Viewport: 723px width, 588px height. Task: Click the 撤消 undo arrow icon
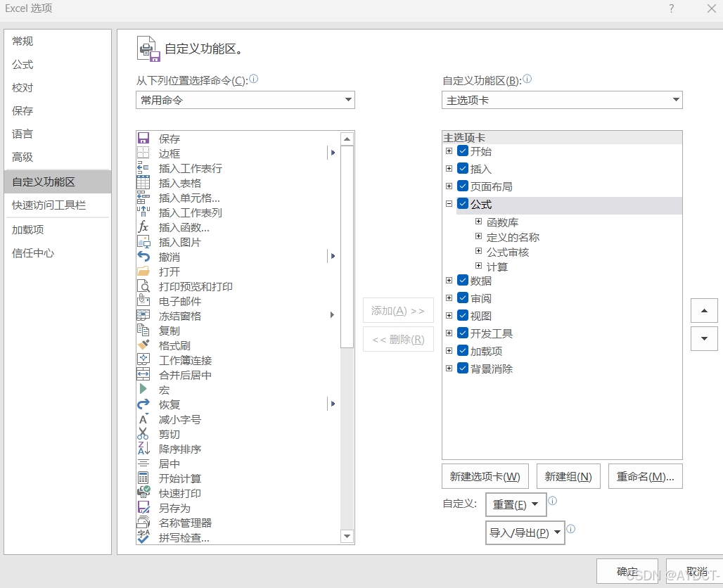tap(143, 256)
